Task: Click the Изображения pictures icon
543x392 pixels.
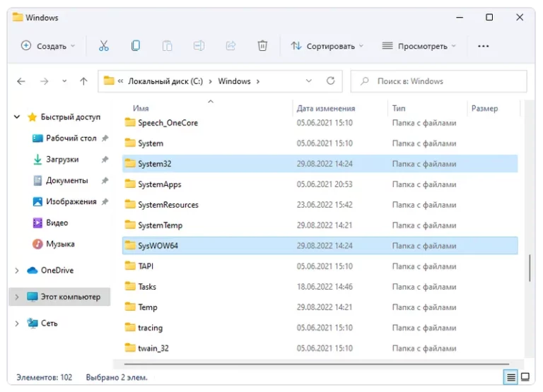Action: (x=37, y=202)
